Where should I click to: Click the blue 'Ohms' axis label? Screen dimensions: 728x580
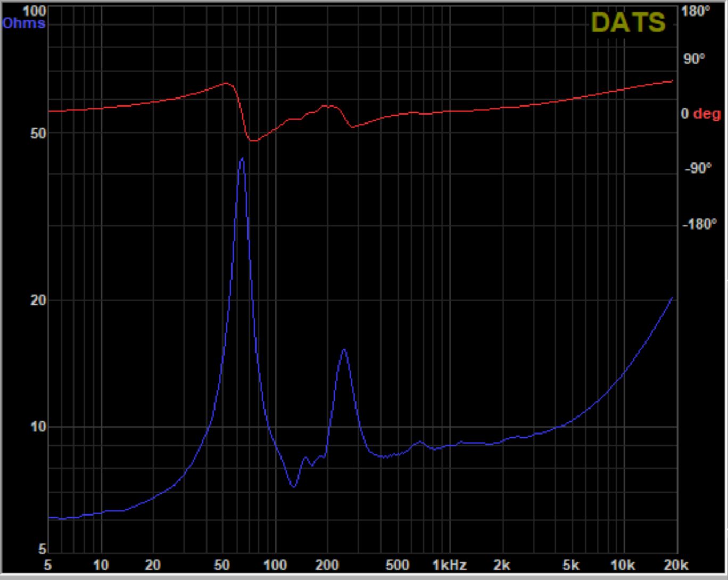(23, 23)
